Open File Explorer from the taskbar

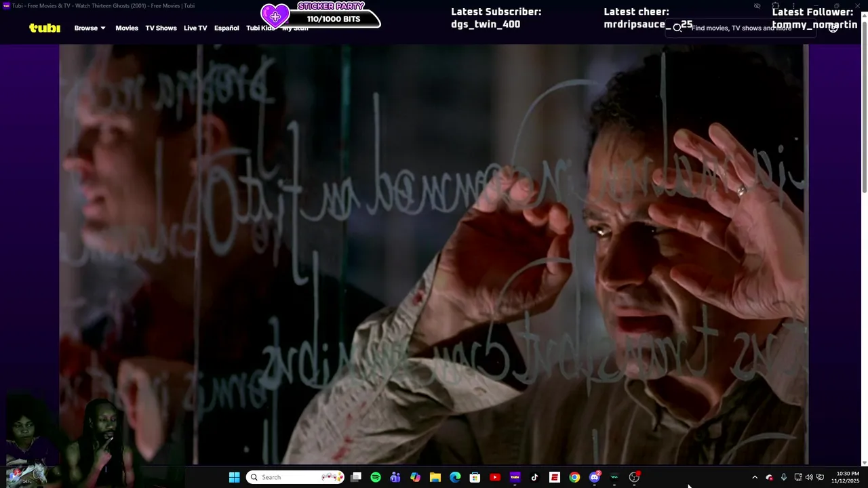tap(435, 477)
